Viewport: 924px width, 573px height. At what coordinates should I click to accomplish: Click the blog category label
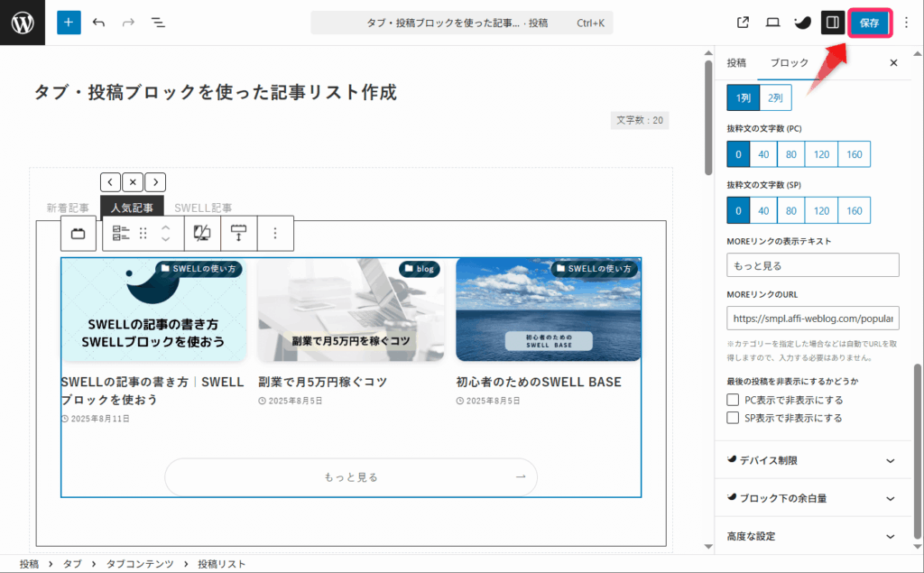click(419, 269)
